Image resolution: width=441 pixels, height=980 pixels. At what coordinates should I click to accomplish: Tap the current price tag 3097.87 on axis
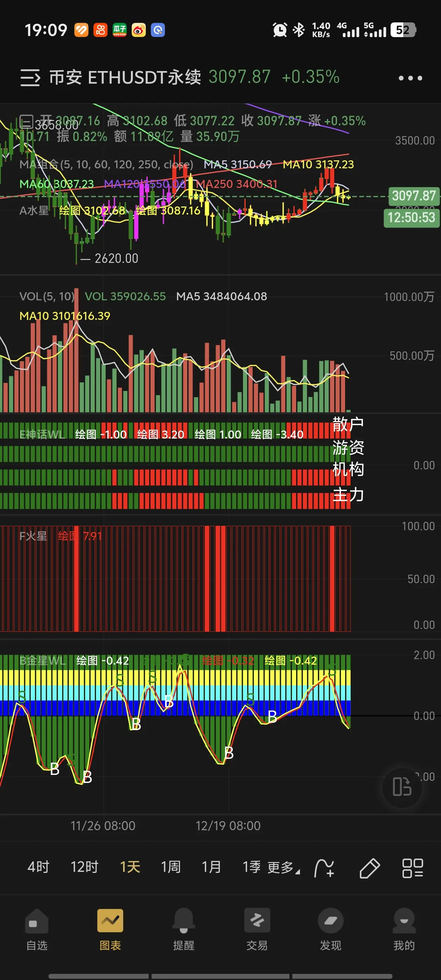[x=414, y=196]
